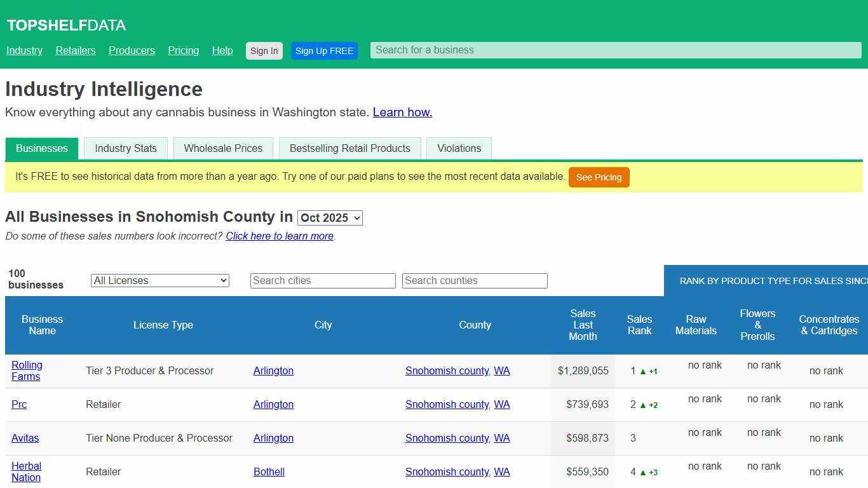Viewport: 868px width, 488px height.
Task: Select the Businesses tab
Action: [x=41, y=149]
